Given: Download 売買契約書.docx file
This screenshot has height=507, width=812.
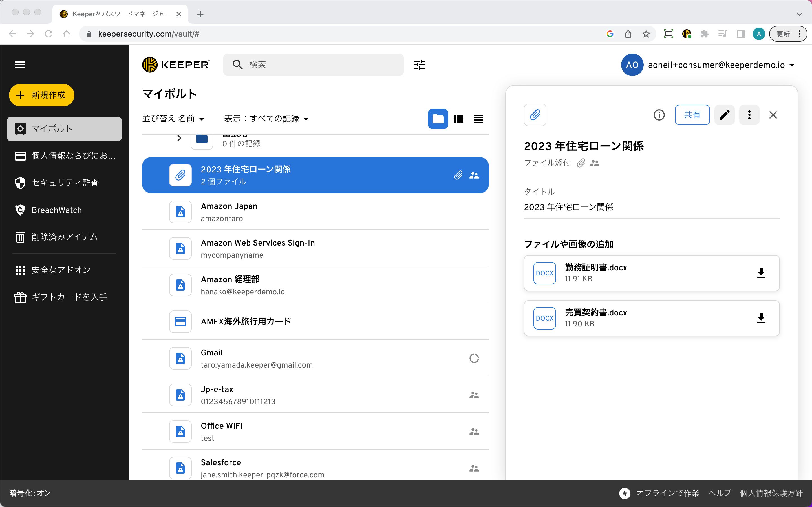Looking at the screenshot, I should coord(761,318).
